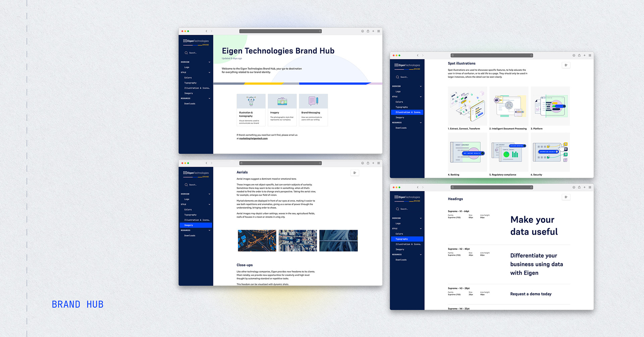Collapse RESOURCES section in Headings window sidebar

(421, 255)
